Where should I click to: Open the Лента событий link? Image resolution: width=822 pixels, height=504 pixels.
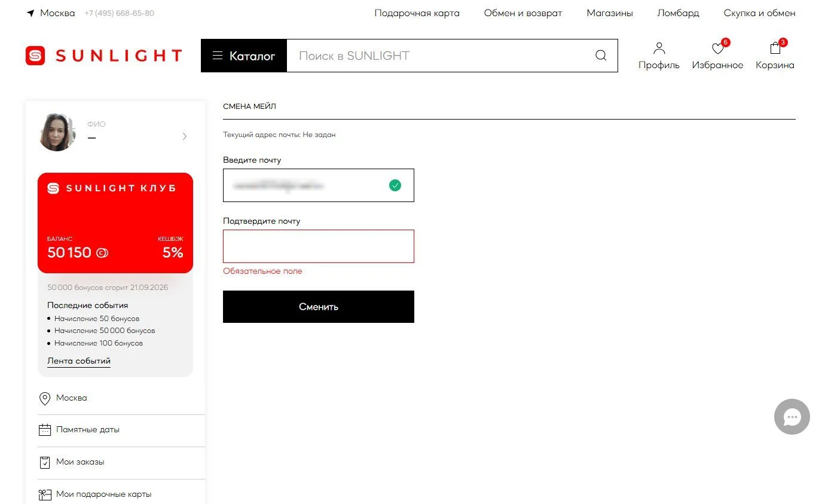click(79, 361)
